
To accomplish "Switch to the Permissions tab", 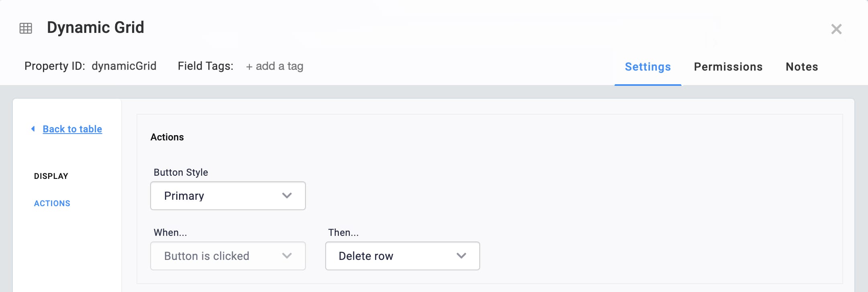I will tap(728, 67).
